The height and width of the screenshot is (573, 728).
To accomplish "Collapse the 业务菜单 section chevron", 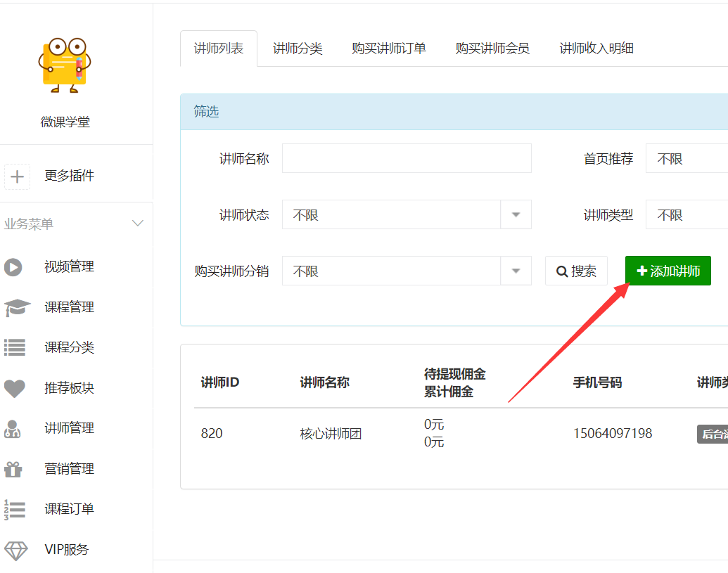I will click(x=137, y=223).
